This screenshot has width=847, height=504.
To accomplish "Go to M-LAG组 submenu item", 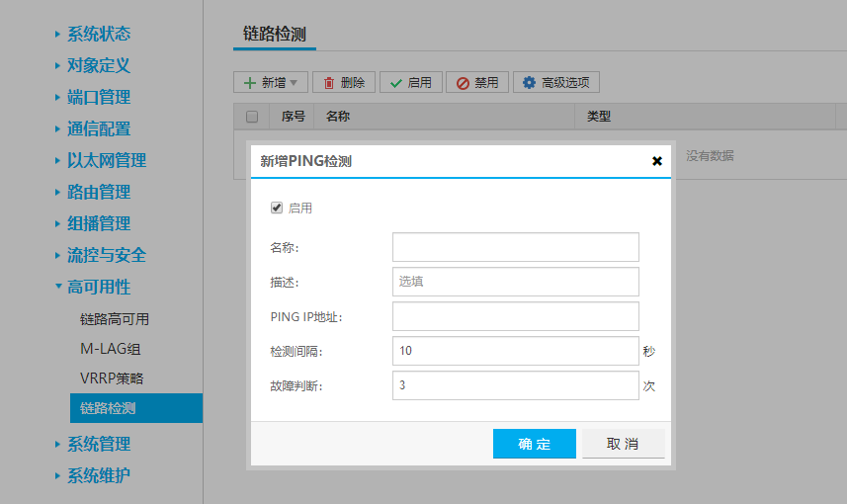I will (111, 349).
